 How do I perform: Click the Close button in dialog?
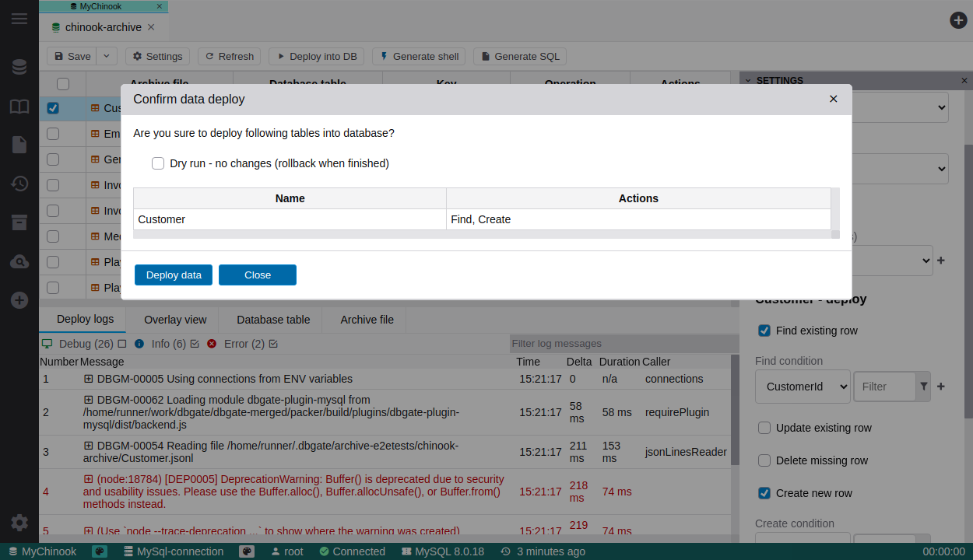(x=258, y=275)
